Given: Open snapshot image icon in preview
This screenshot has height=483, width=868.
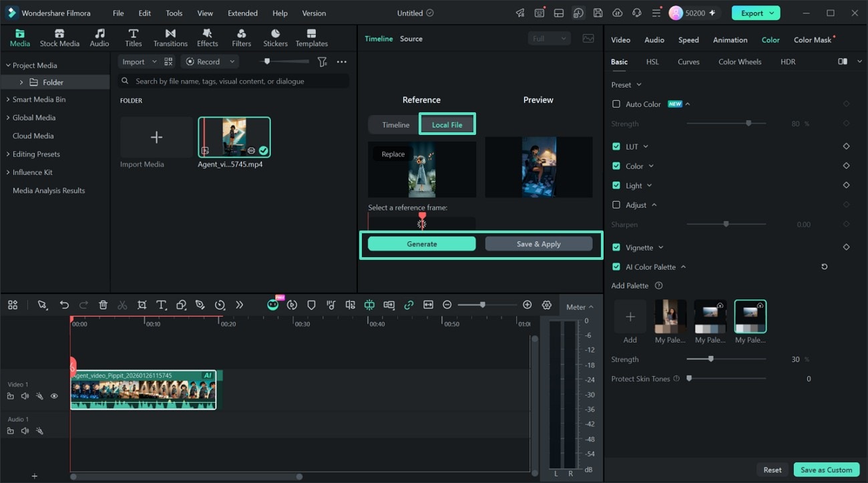Looking at the screenshot, I should [588, 38].
